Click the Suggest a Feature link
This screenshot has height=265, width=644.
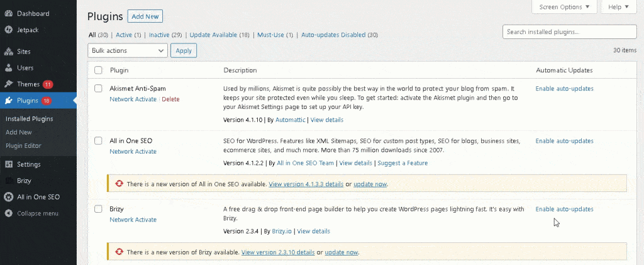click(x=402, y=163)
